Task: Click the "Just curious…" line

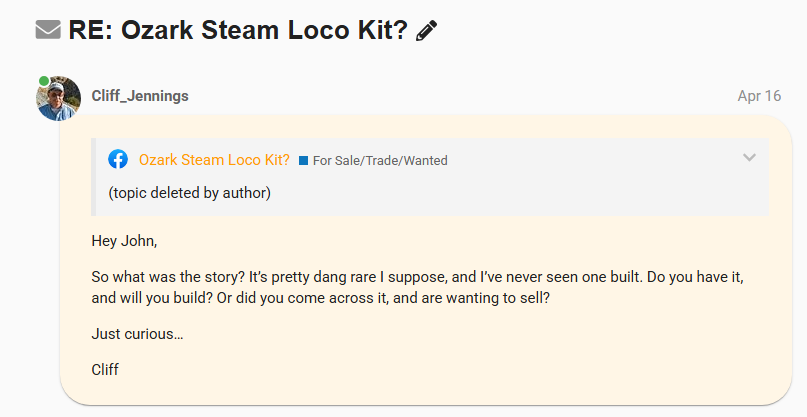Action: (137, 334)
